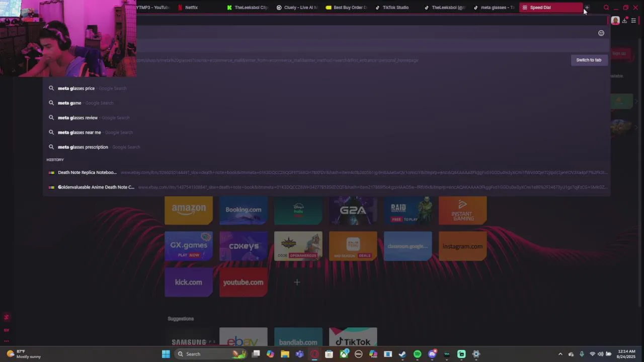Viewport: 644px width, 362px height.
Task: Open the clock showing 12:14 AM
Action: [627, 354]
